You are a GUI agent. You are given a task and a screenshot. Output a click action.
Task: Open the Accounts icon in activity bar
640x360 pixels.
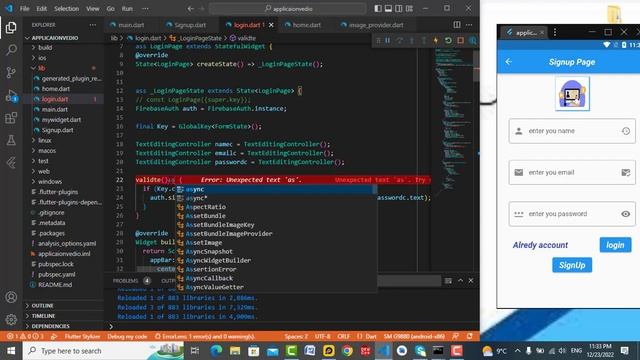pos(11,297)
